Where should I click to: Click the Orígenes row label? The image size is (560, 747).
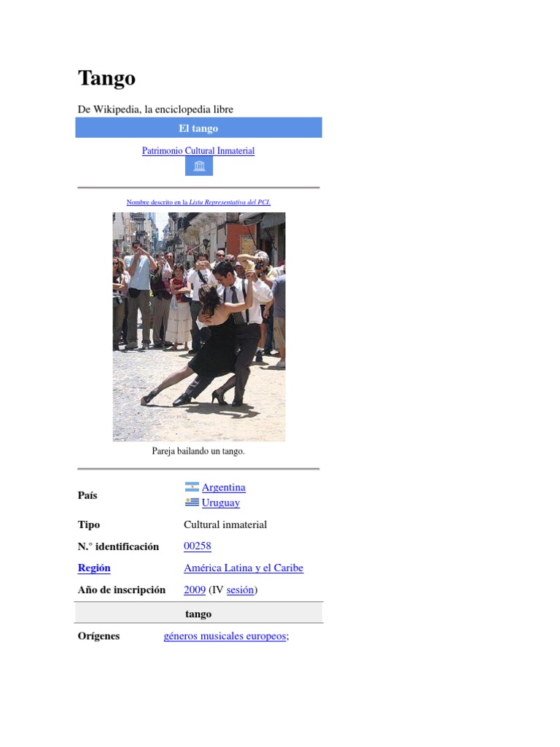click(98, 636)
